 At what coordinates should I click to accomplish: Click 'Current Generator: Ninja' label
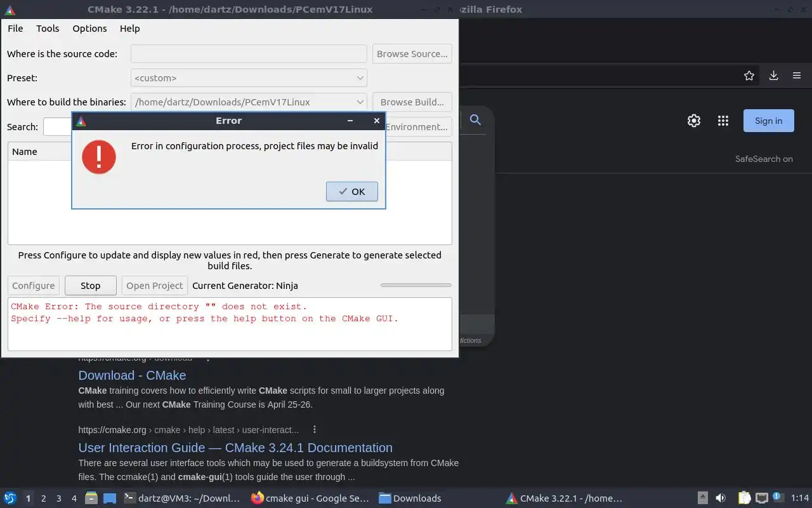tap(245, 286)
